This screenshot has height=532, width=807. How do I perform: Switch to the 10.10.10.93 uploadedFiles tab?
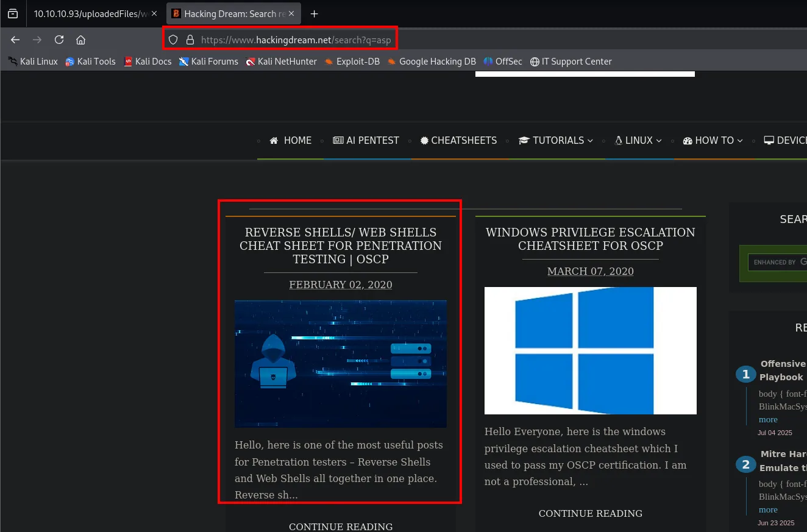point(90,13)
